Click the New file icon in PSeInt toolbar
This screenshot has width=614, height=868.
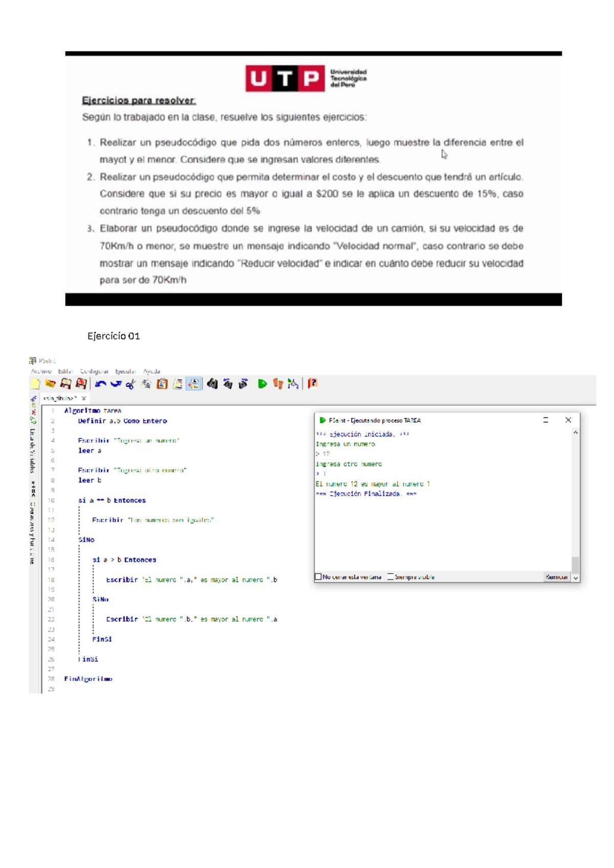pyautogui.click(x=35, y=384)
